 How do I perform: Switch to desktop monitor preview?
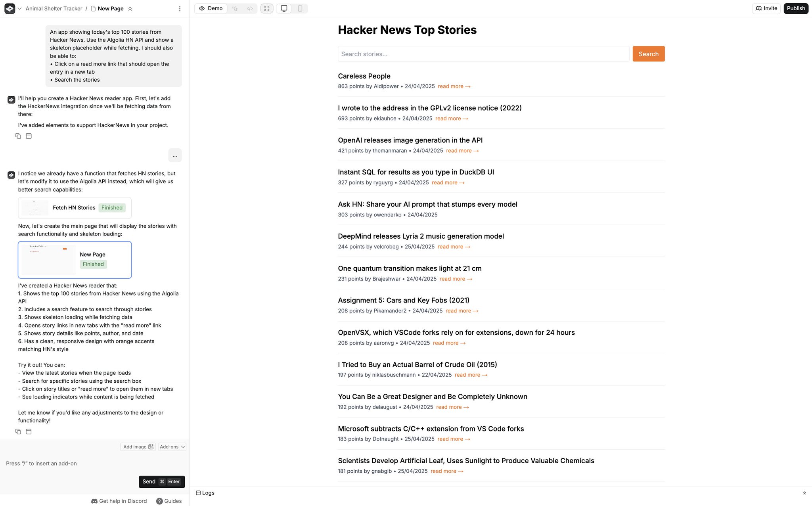(284, 8)
